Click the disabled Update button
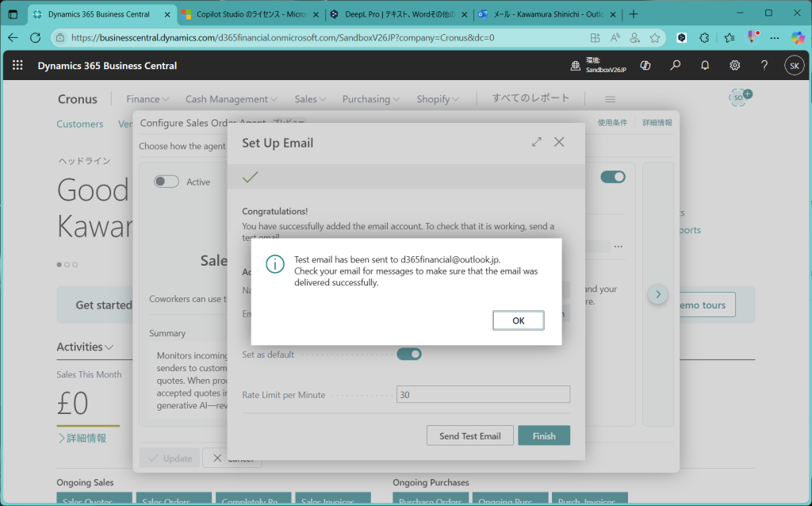The width and height of the screenshot is (812, 506). coord(170,458)
